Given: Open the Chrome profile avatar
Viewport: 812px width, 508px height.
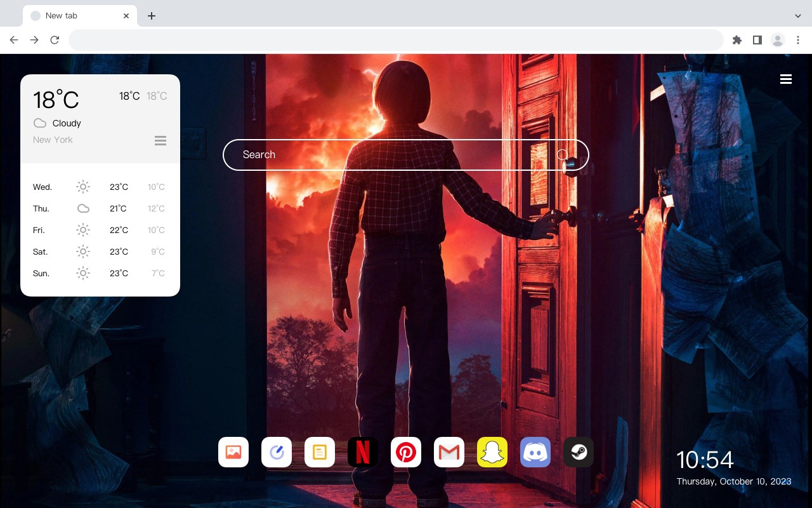Looking at the screenshot, I should point(778,40).
